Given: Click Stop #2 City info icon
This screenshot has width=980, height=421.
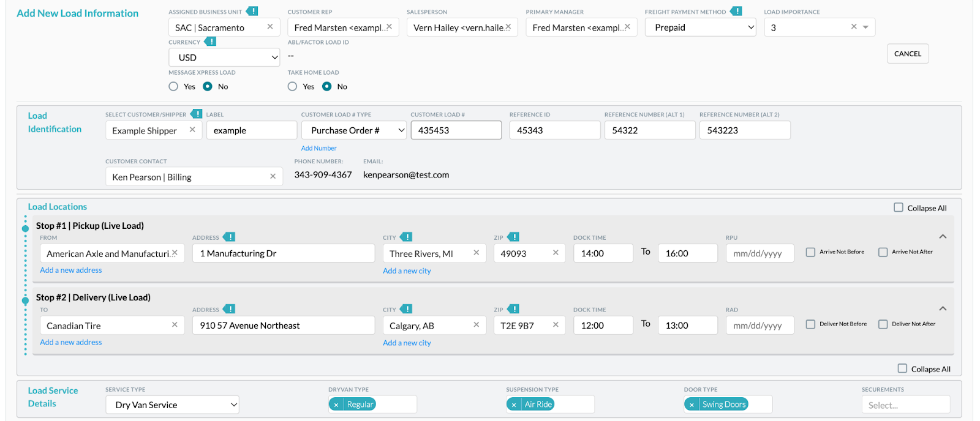Looking at the screenshot, I should [406, 309].
